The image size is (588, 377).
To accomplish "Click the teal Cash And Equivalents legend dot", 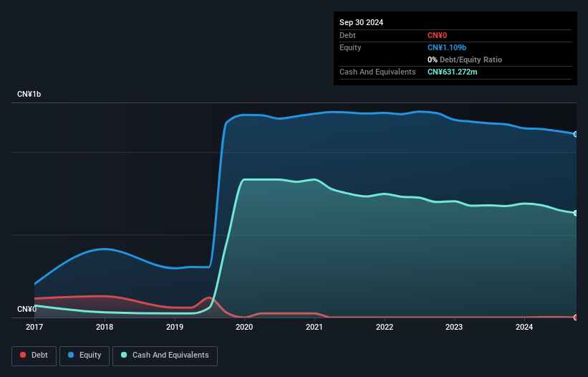I will coord(124,355).
